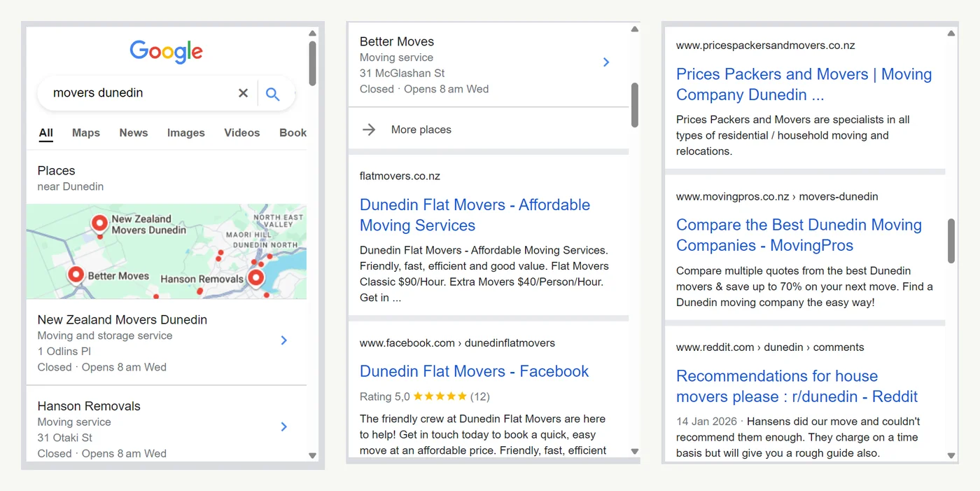This screenshot has height=491, width=980.
Task: Open Reddit house movers recommendations link
Action: tap(797, 387)
